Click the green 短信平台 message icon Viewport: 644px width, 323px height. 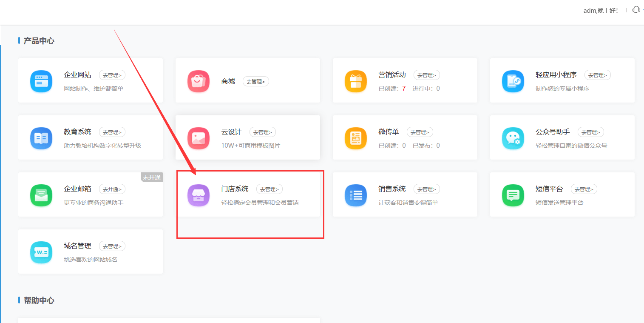click(513, 195)
